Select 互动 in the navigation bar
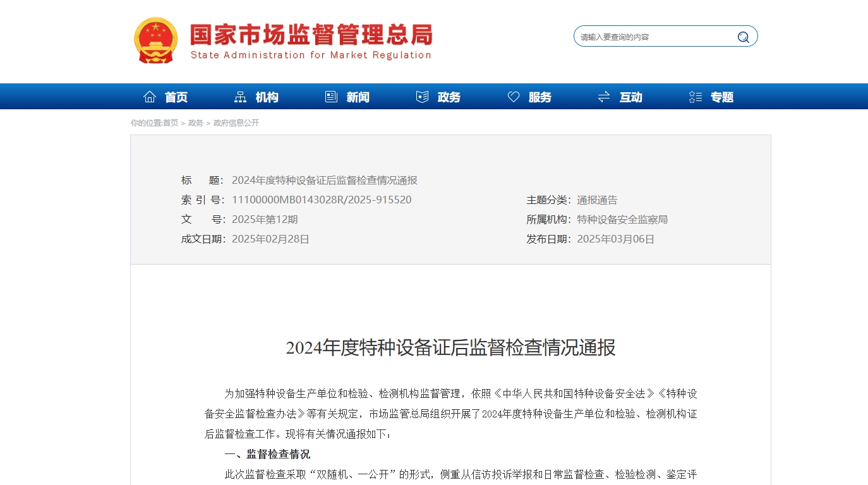Image resolution: width=868 pixels, height=485 pixels. 631,97
